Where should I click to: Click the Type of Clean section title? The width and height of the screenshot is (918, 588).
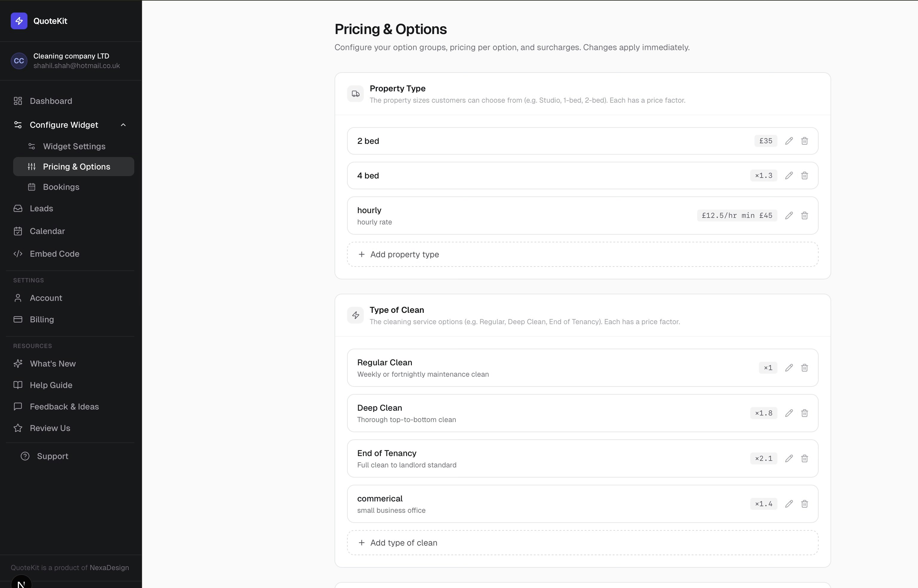point(397,310)
